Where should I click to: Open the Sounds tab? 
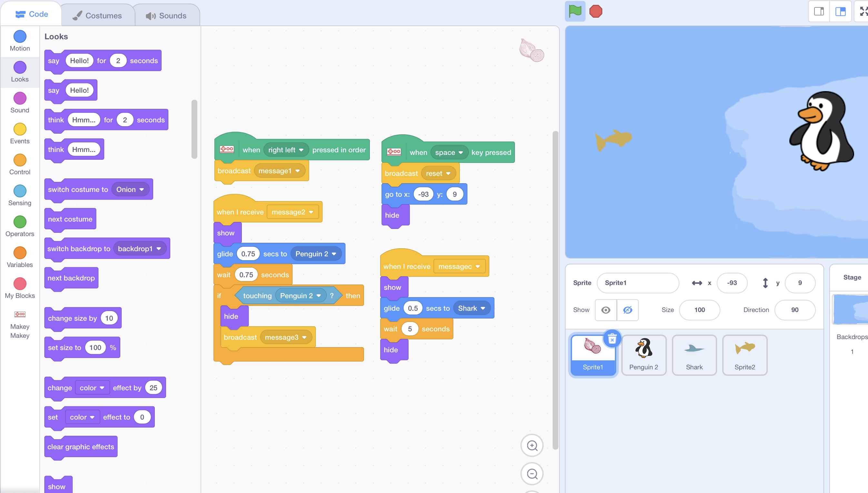tap(166, 15)
